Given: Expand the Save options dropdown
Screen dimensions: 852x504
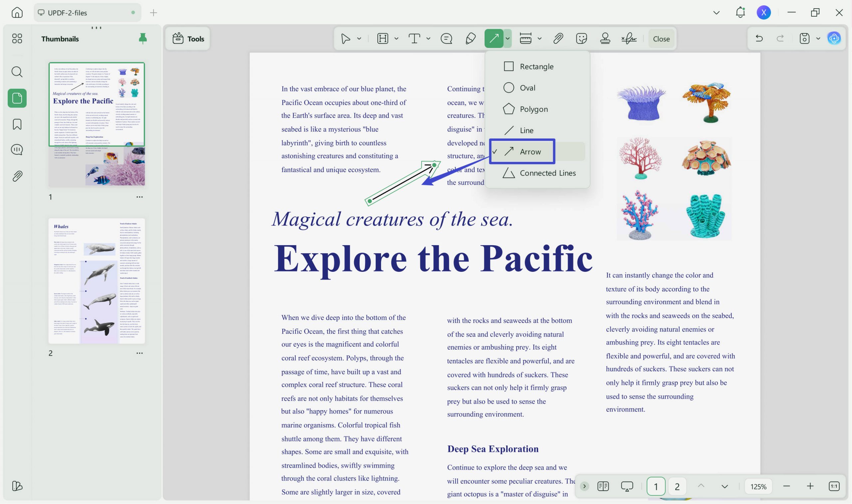Looking at the screenshot, I should tap(818, 38).
